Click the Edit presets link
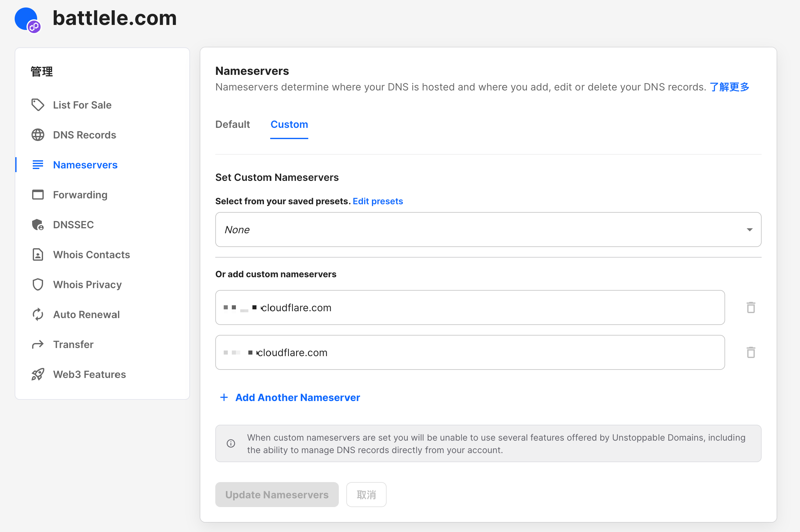The image size is (800, 532). pyautogui.click(x=378, y=201)
